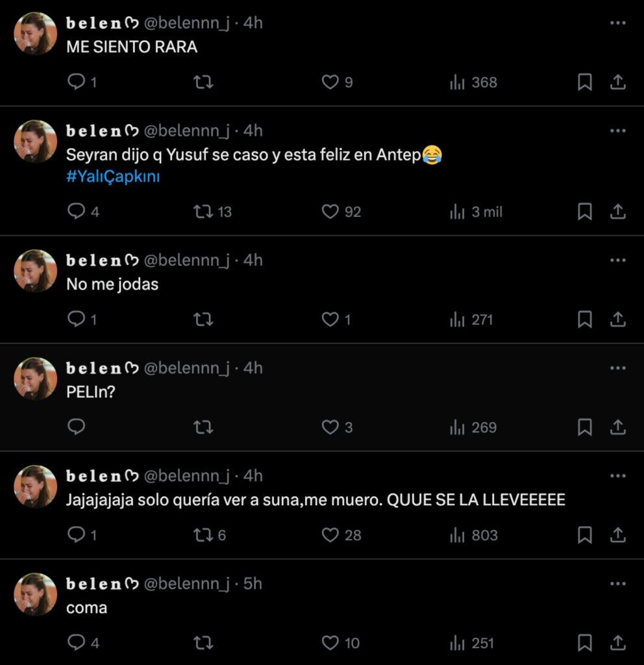Share the 'solo quería ver a suna' tweet
This screenshot has height=665, width=644.
click(x=618, y=534)
